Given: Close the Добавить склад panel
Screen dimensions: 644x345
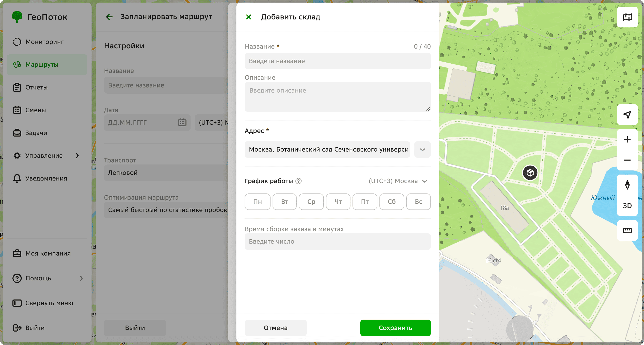Looking at the screenshot, I should coord(248,17).
